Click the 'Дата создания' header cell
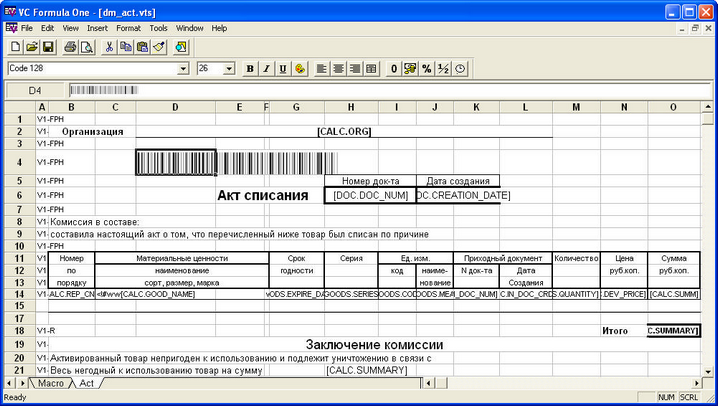This screenshot has height=406, width=718. [x=458, y=181]
